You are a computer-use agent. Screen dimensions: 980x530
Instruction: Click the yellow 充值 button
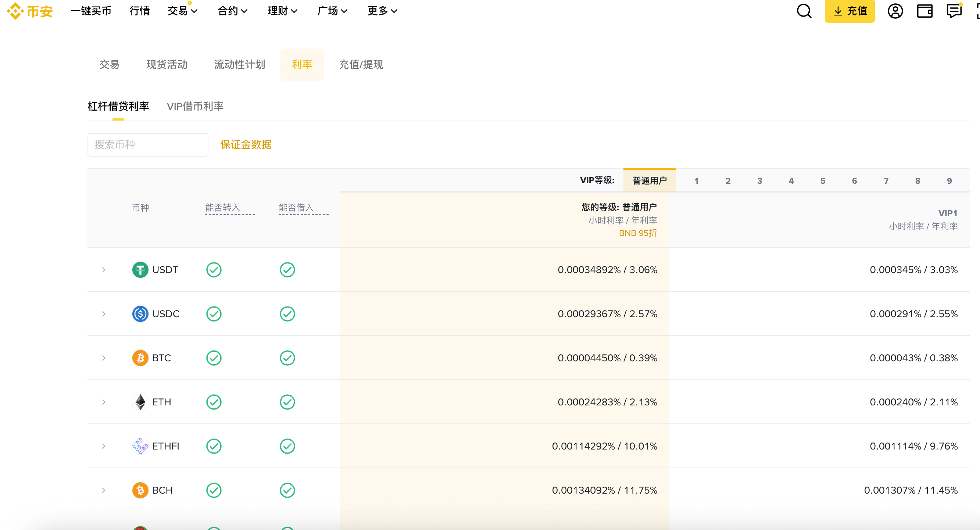850,11
